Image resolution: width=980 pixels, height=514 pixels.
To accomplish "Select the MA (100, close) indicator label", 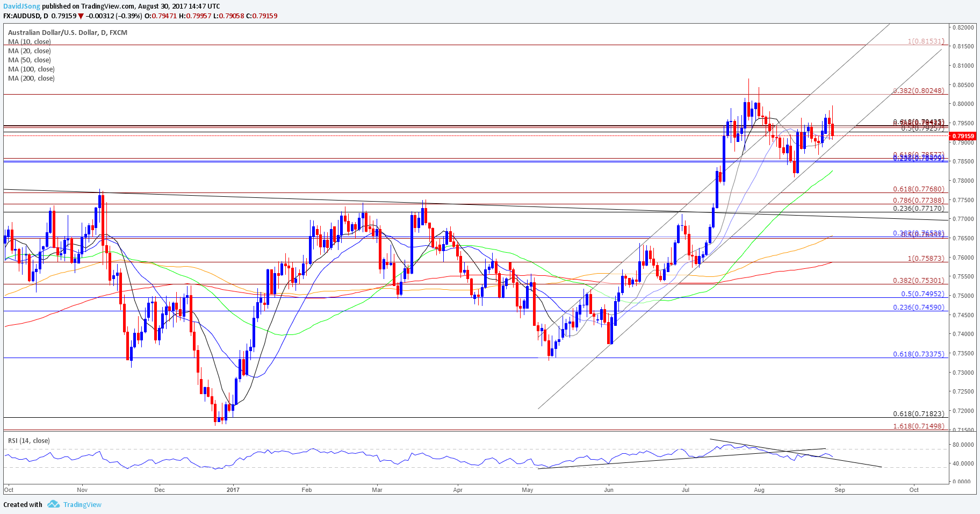I will 31,69.
